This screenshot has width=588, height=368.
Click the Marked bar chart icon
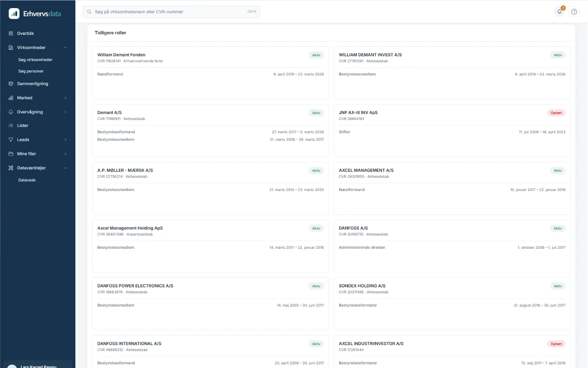pyautogui.click(x=11, y=98)
